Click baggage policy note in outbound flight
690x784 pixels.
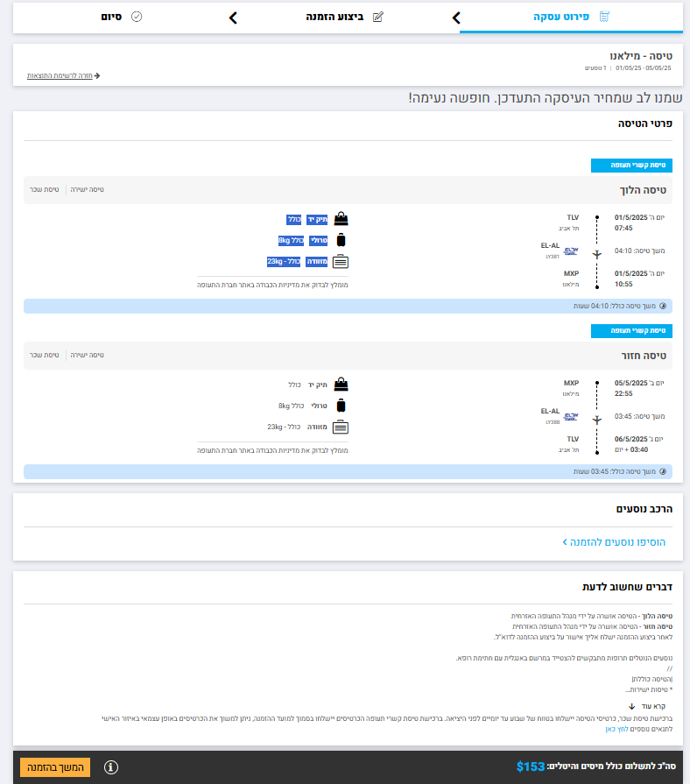(x=272, y=285)
